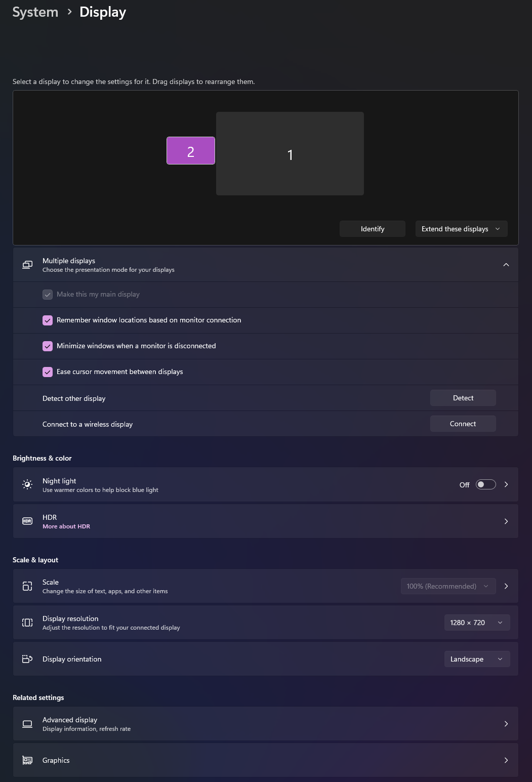Click the Multiple displays monitor icon
The image size is (532, 782).
click(27, 265)
